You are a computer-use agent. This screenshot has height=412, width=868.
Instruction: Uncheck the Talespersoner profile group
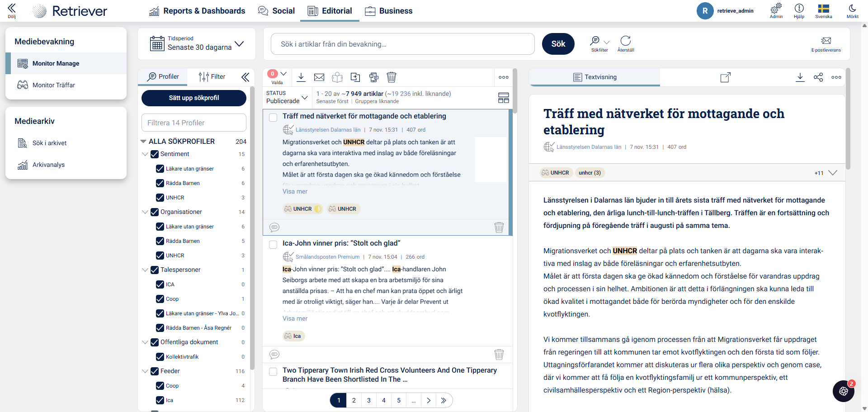point(155,270)
